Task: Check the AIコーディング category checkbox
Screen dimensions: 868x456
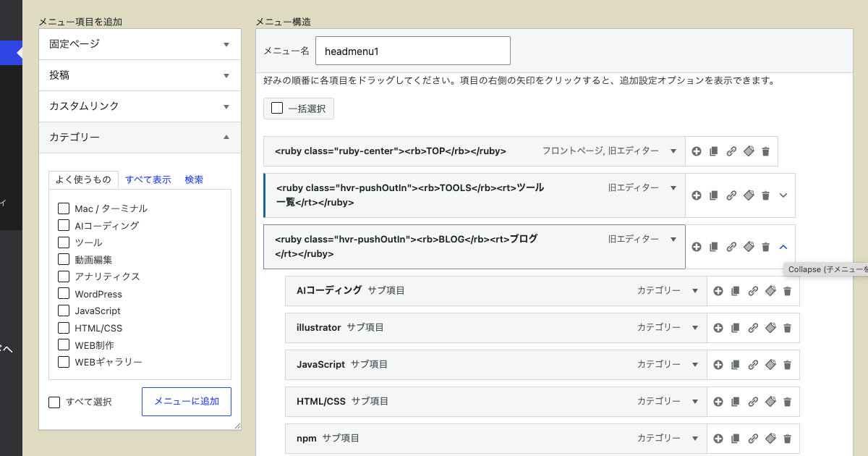Action: coord(64,226)
